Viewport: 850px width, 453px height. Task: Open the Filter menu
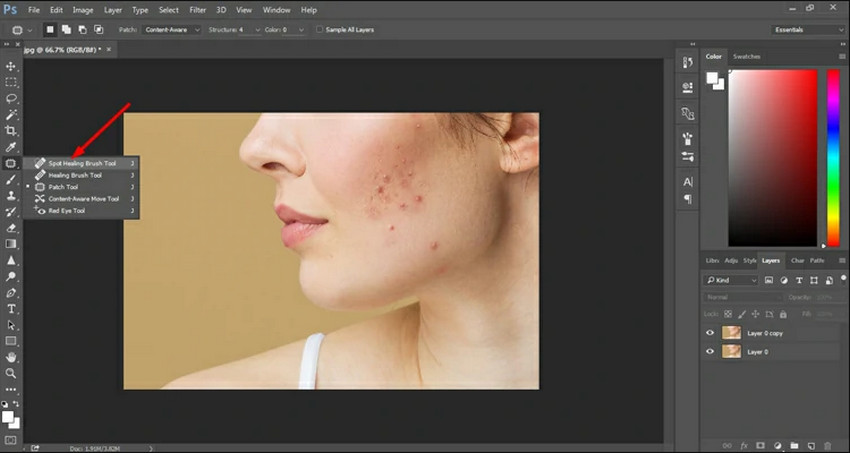tap(198, 10)
